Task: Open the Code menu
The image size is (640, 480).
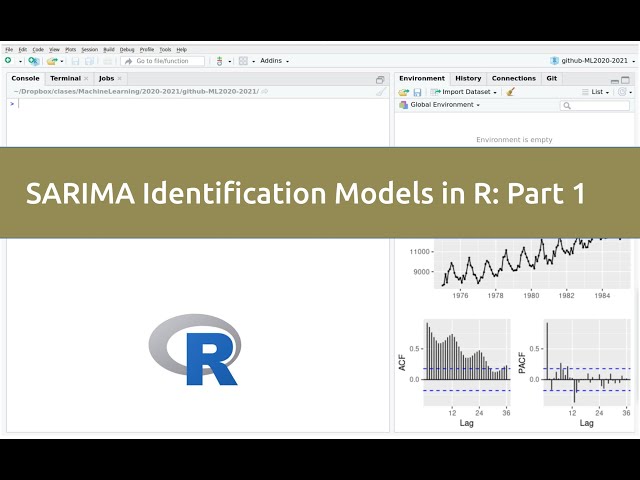Action: [38, 50]
